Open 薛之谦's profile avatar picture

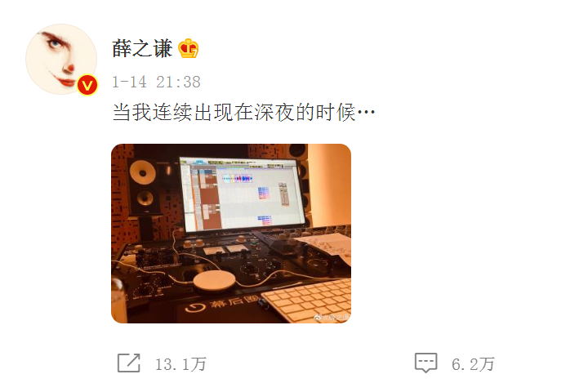tap(61, 59)
